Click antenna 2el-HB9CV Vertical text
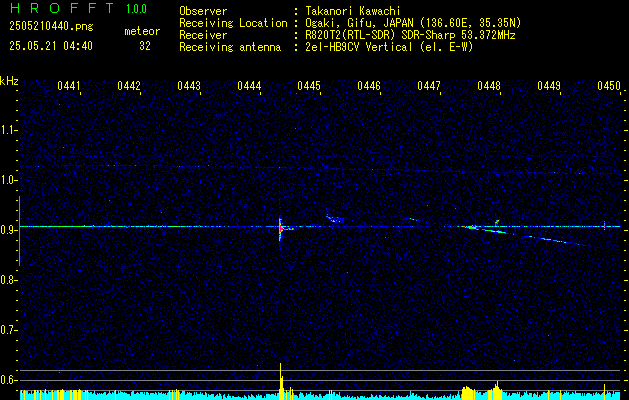 pyautogui.click(x=389, y=47)
